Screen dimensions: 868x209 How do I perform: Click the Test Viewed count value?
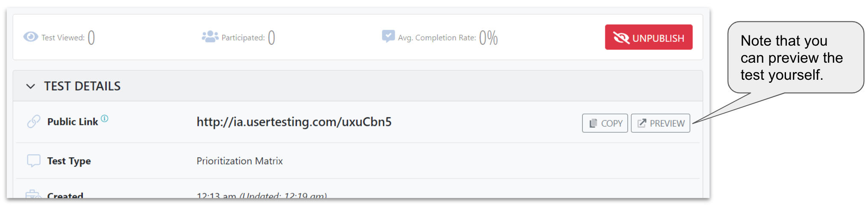coord(91,38)
